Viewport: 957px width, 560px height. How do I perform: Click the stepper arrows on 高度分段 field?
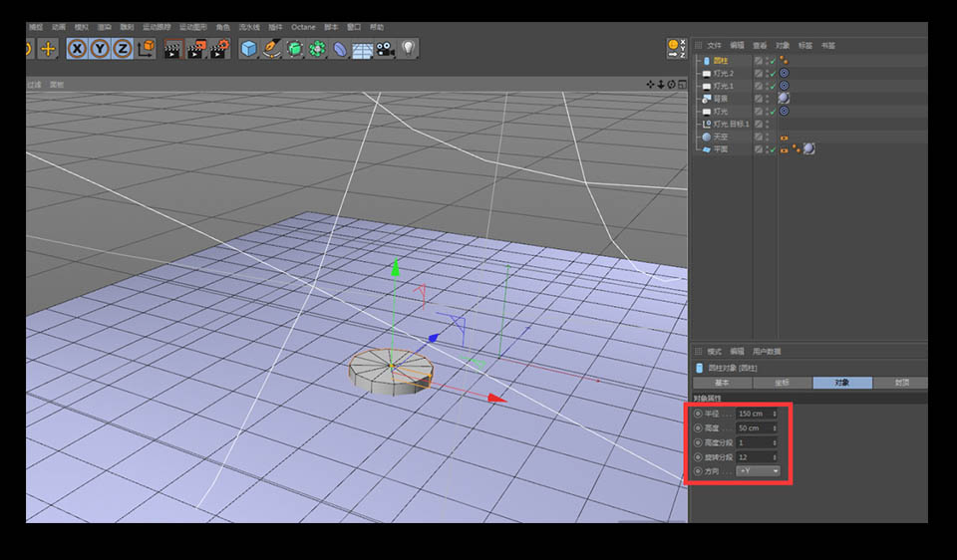[x=776, y=442]
